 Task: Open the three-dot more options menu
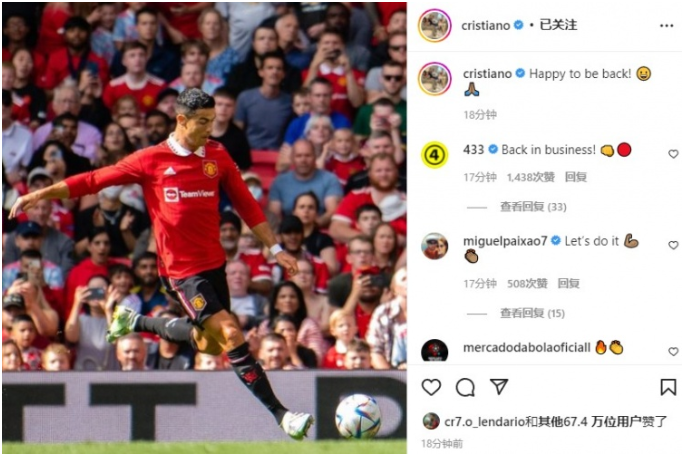(x=667, y=26)
